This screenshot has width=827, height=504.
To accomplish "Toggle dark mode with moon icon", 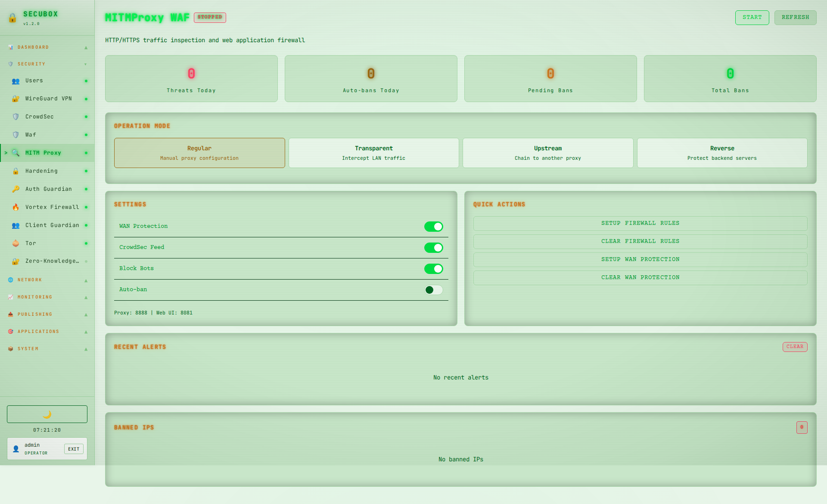I will click(47, 414).
